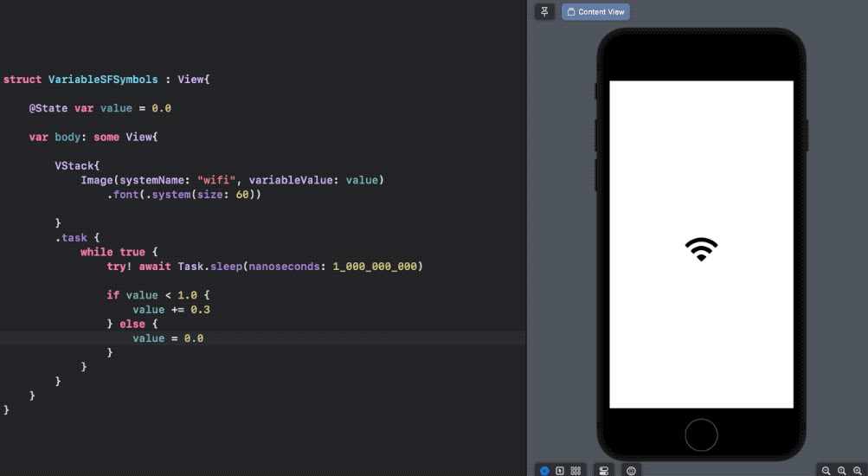Reset the preview to actual size

(841, 471)
